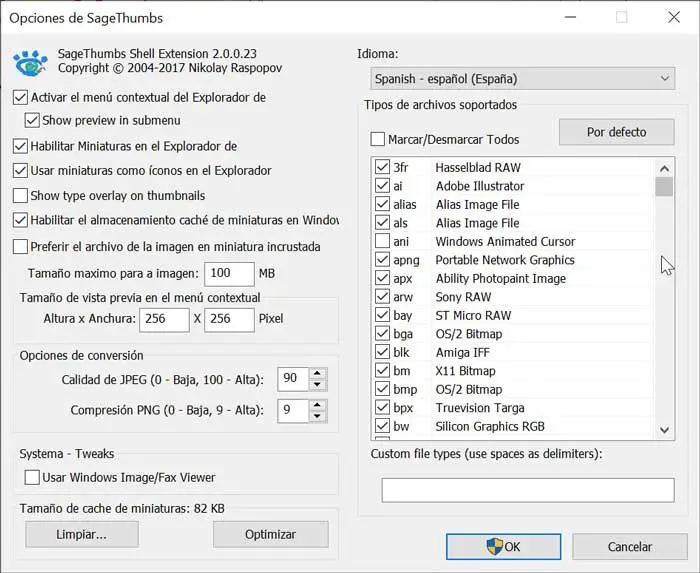The width and height of the screenshot is (700, 573).
Task: Click the Optimizar button
Action: pos(271,534)
